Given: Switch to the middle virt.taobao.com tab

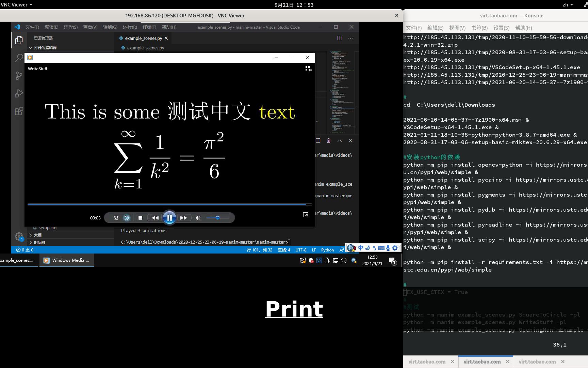Looking at the screenshot, I should click(x=481, y=362).
